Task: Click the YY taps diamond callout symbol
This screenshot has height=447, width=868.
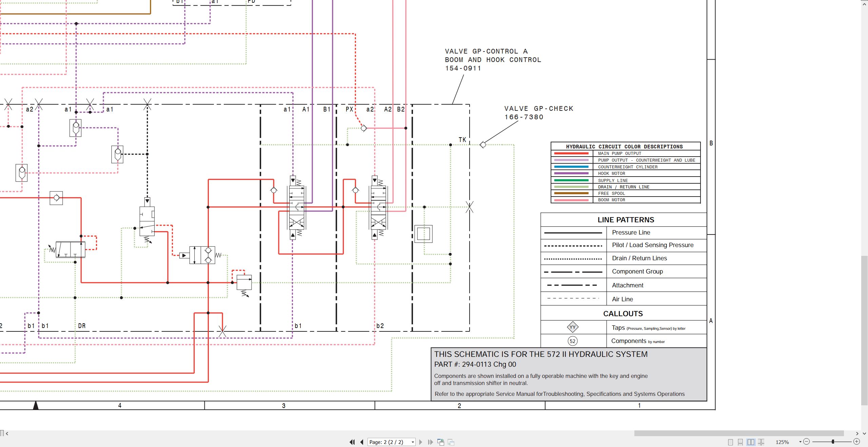Action: point(572,327)
